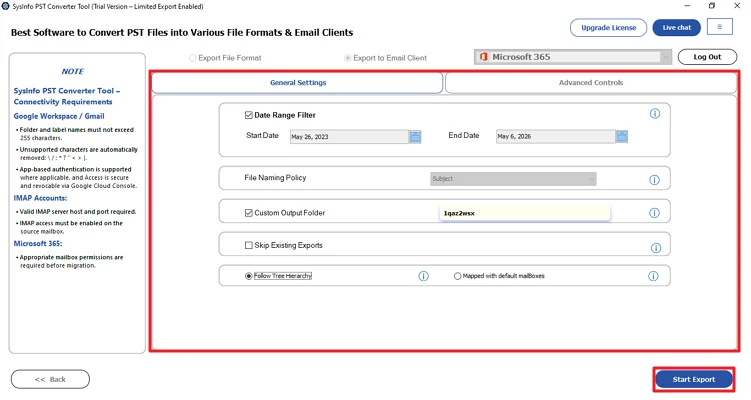This screenshot has width=751, height=400.
Task: Enable Skip Existing Exports checkbox
Action: [x=249, y=245]
